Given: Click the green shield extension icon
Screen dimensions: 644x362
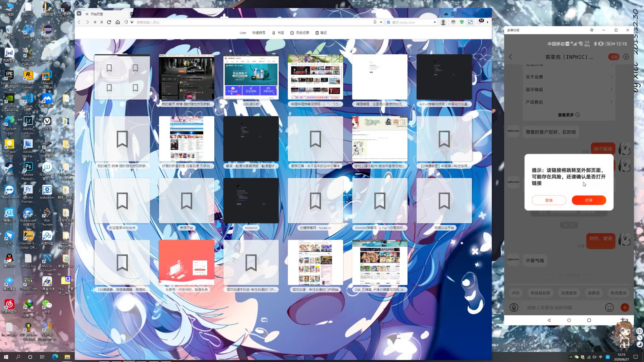Looking at the screenshot, I should (462, 22).
